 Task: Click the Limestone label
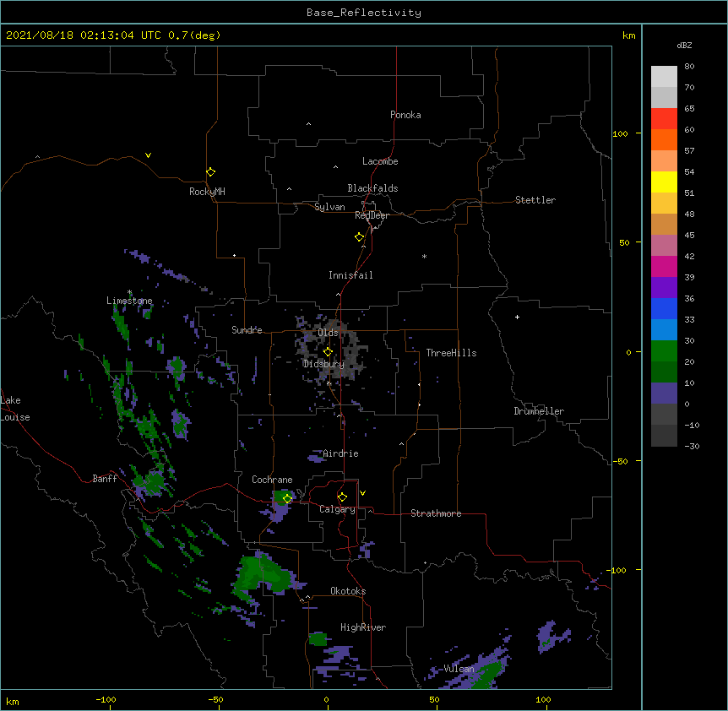129,301
